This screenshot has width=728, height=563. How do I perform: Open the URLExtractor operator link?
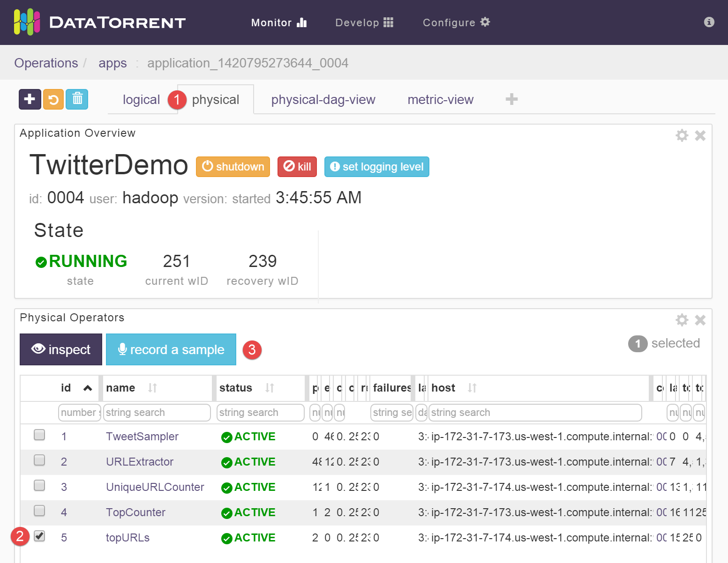pyautogui.click(x=140, y=462)
